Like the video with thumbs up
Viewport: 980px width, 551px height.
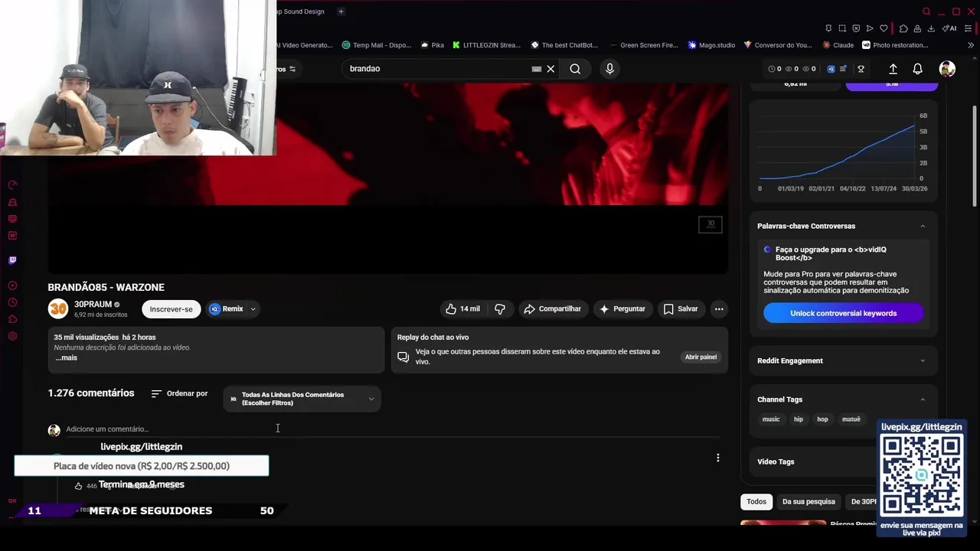463,309
